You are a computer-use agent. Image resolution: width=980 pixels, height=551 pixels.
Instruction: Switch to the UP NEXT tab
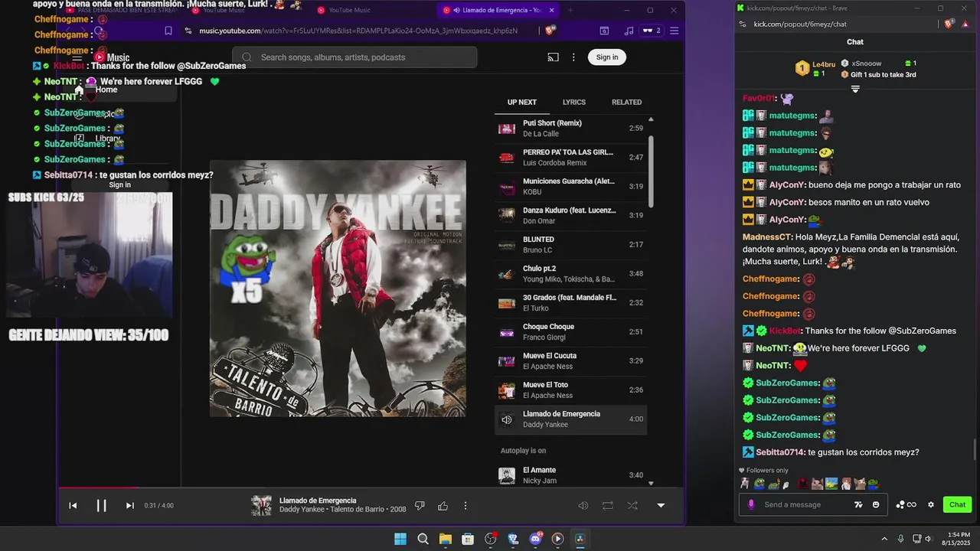pos(522,102)
